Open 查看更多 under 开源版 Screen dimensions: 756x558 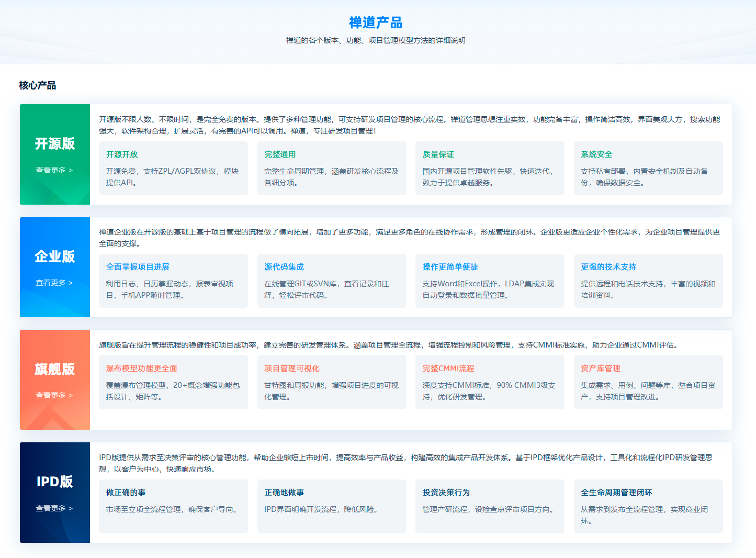coord(54,170)
